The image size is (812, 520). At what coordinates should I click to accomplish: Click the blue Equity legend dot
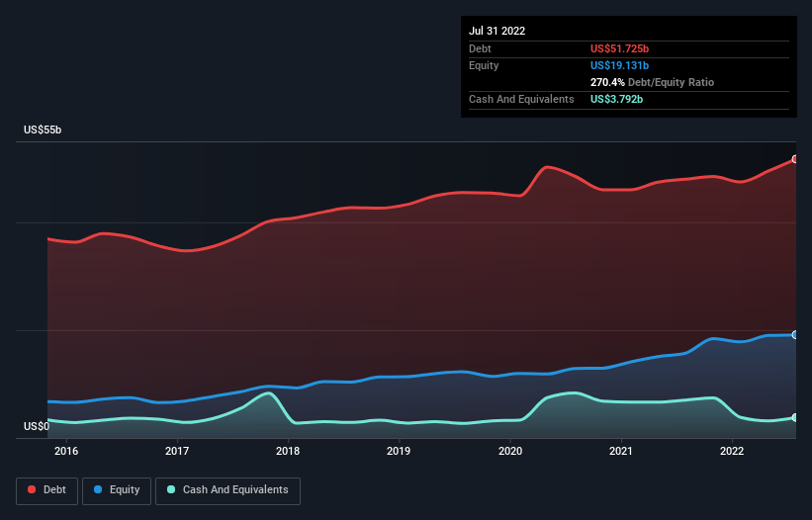click(x=98, y=489)
